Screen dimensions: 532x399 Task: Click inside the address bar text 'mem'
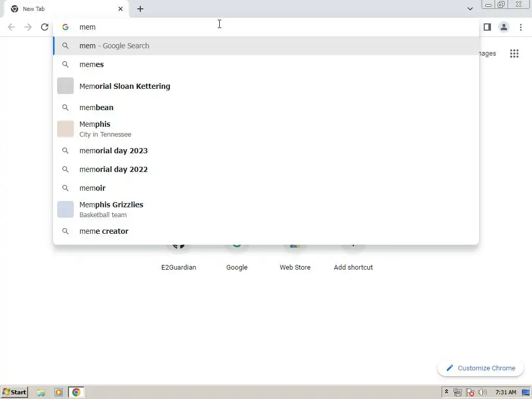(87, 27)
